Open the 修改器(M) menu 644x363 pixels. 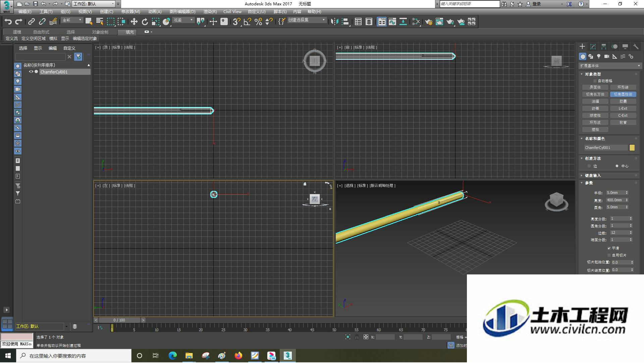tap(130, 12)
